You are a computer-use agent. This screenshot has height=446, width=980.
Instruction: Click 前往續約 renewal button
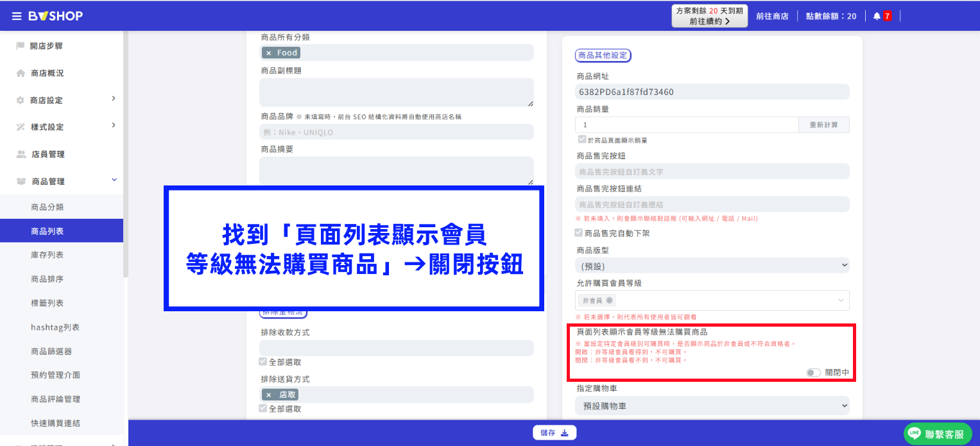[x=710, y=16]
